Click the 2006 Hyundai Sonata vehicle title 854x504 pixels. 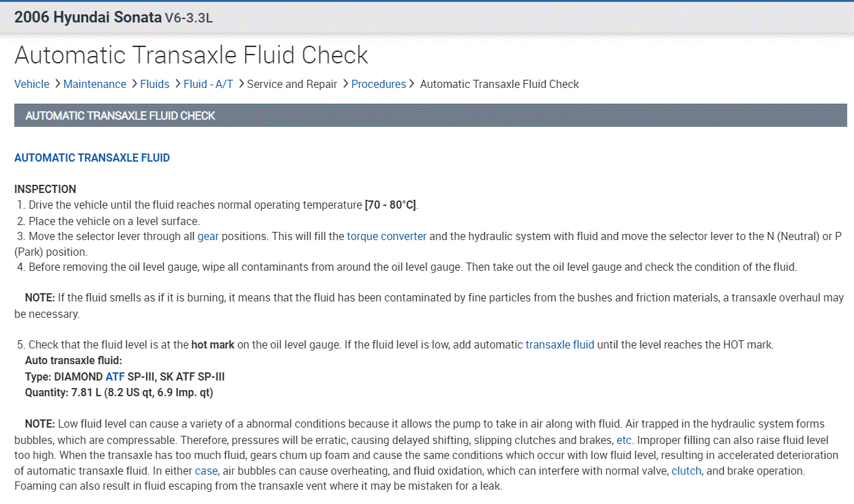click(87, 17)
